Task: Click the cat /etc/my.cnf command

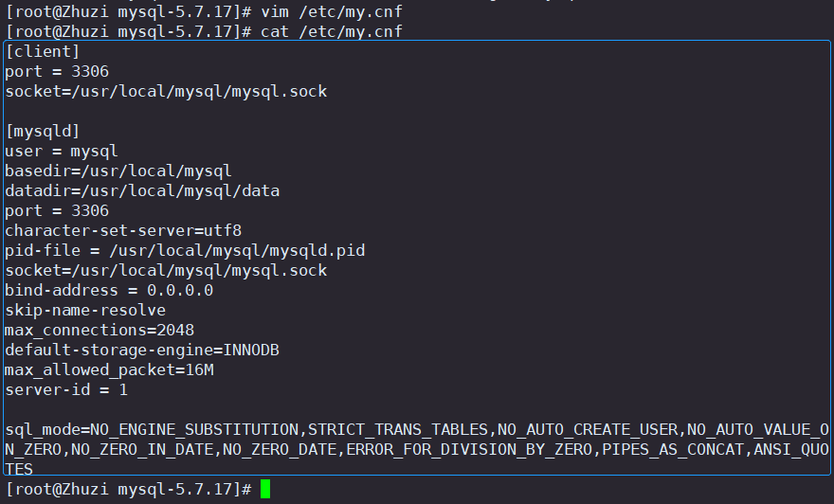Action: [332, 32]
